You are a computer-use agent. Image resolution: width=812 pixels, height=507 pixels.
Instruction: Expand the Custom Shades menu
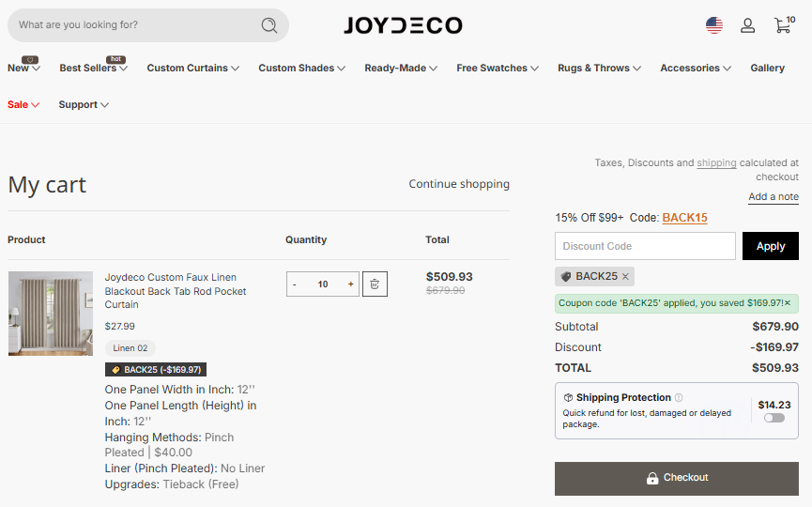302,68
